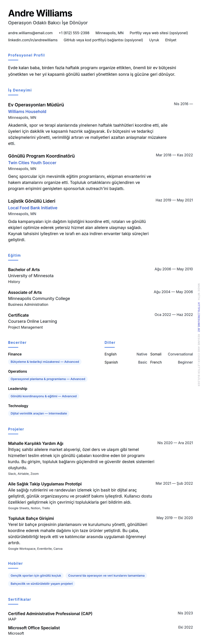Select the Bahçecilik ve sürdürülebilir yaşam projeleri tag
201x644 pixels.
tap(41, 584)
